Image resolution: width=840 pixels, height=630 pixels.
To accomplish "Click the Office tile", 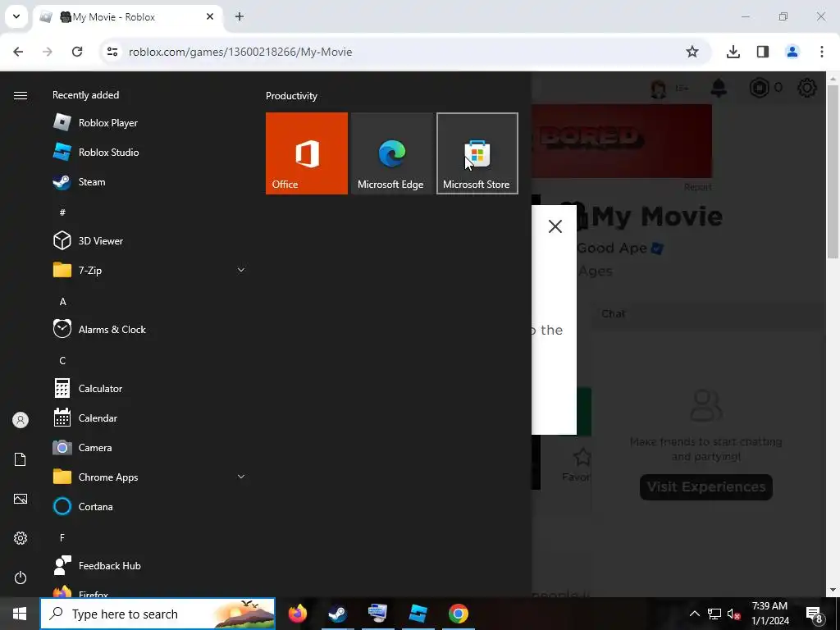I will click(x=307, y=153).
